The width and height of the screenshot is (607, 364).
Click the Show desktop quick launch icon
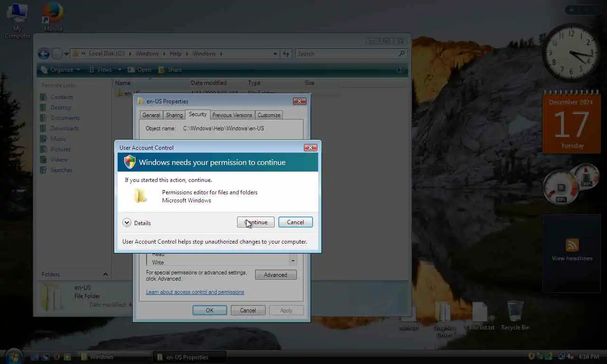point(34,357)
